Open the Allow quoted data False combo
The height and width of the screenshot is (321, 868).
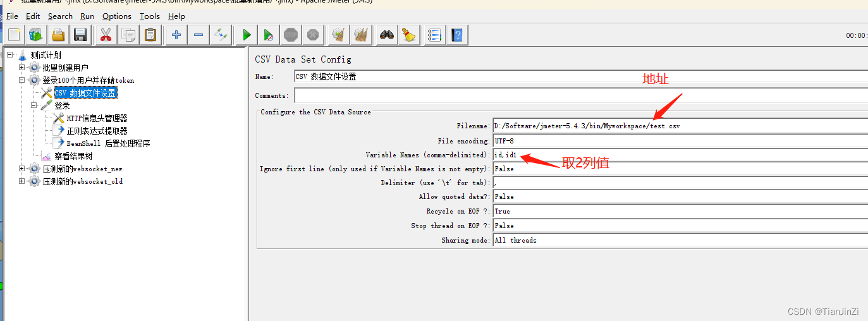(x=680, y=197)
